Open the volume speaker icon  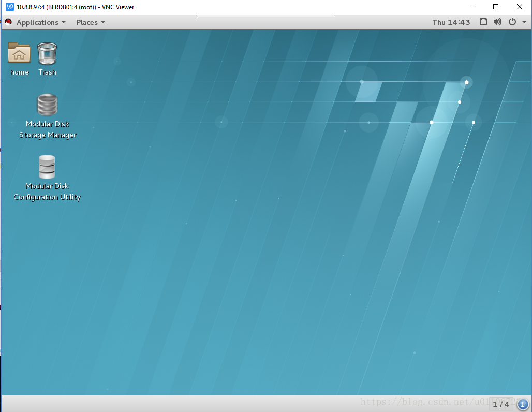[x=497, y=22]
